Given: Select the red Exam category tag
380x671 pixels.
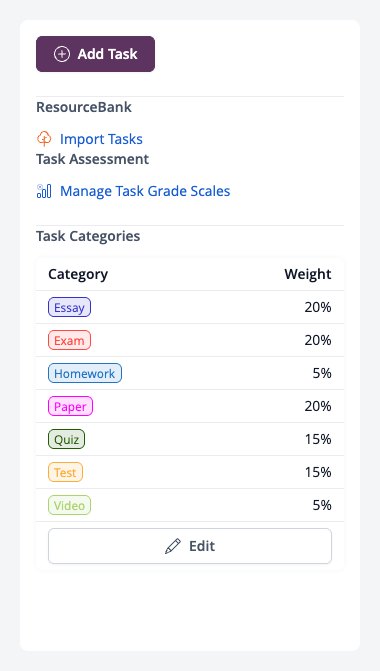Looking at the screenshot, I should coord(69,340).
